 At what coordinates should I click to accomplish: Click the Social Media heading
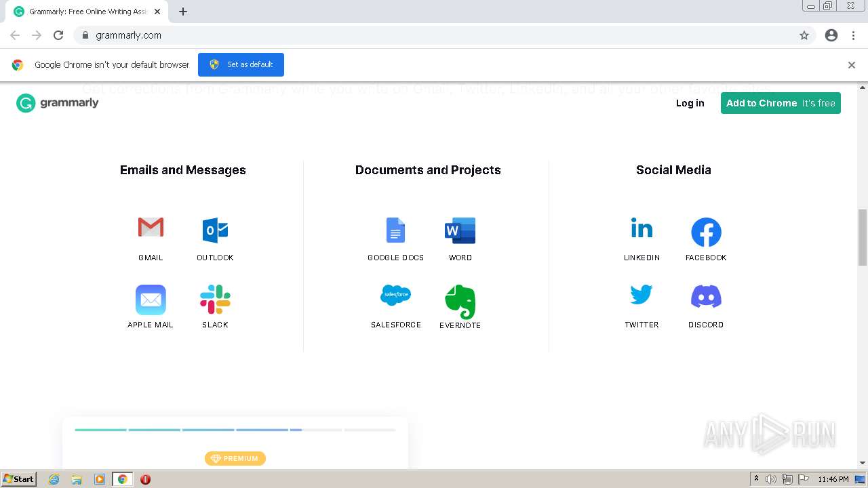click(x=673, y=170)
